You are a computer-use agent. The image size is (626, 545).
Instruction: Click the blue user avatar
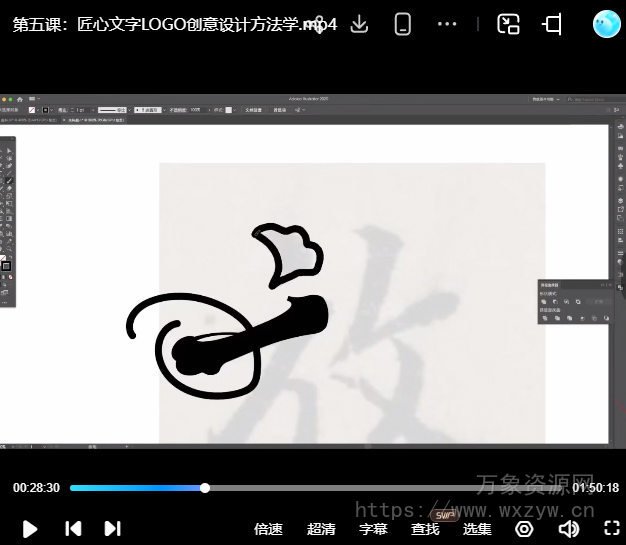click(x=606, y=24)
